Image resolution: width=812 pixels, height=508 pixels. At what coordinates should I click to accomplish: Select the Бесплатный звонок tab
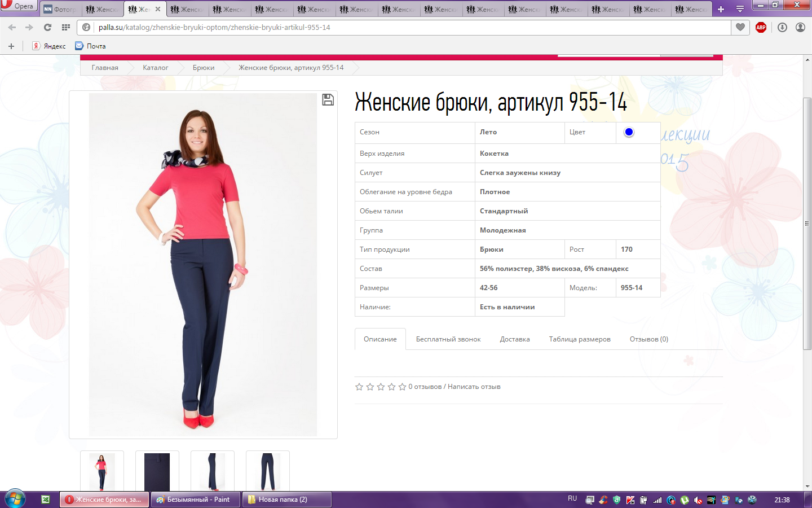pyautogui.click(x=448, y=339)
